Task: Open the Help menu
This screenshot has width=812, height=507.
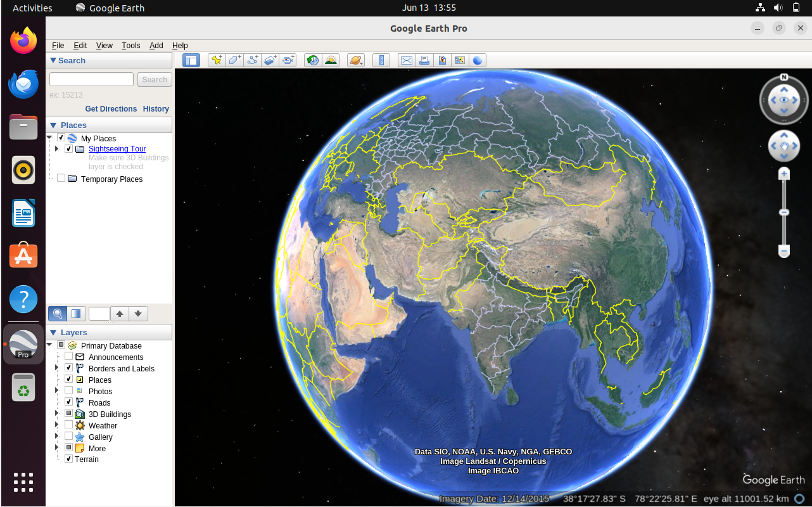Action: pos(181,46)
